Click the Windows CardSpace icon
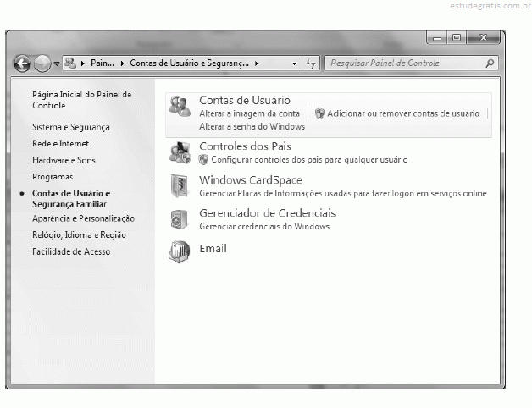Screen dimensions: 532x408 coord(179,185)
